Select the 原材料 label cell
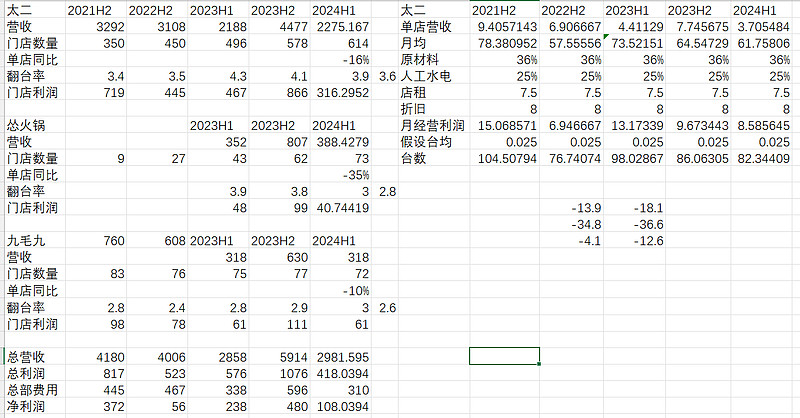Screen dimensions: 800x418 [x=434, y=60]
